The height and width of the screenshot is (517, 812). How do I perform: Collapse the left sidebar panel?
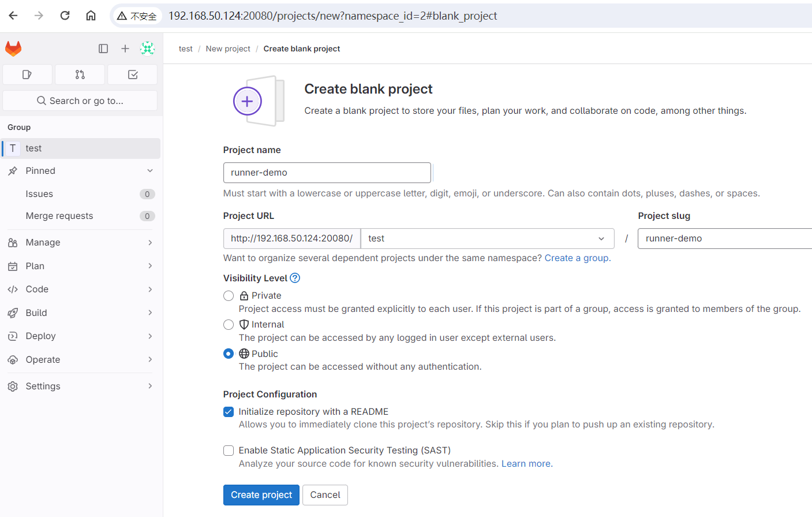[x=103, y=49]
